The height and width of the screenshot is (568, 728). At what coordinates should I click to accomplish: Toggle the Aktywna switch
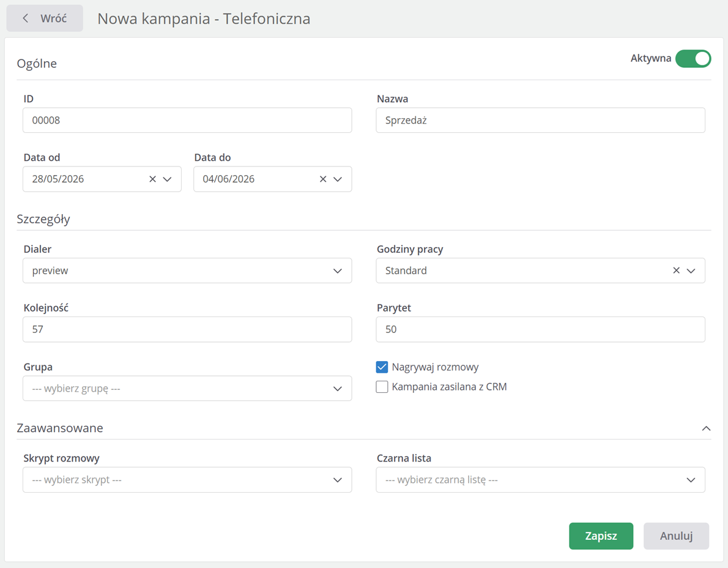693,59
